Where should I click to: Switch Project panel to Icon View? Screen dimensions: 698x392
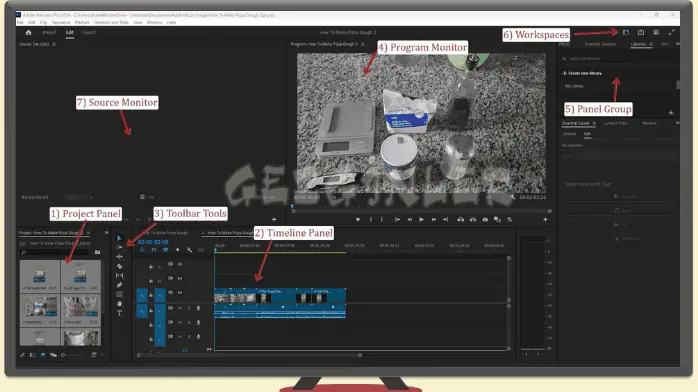[43, 355]
